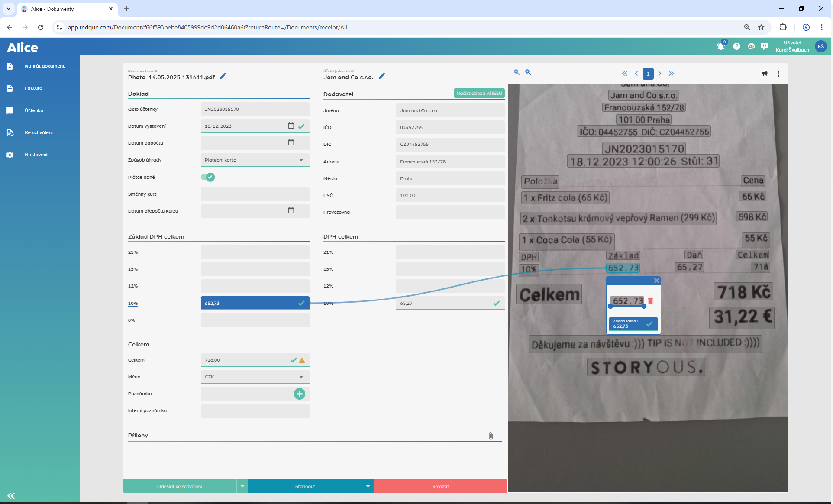This screenshot has height=504, width=833.
Task: Open Ke schválení in sidebar
Action: [x=40, y=132]
